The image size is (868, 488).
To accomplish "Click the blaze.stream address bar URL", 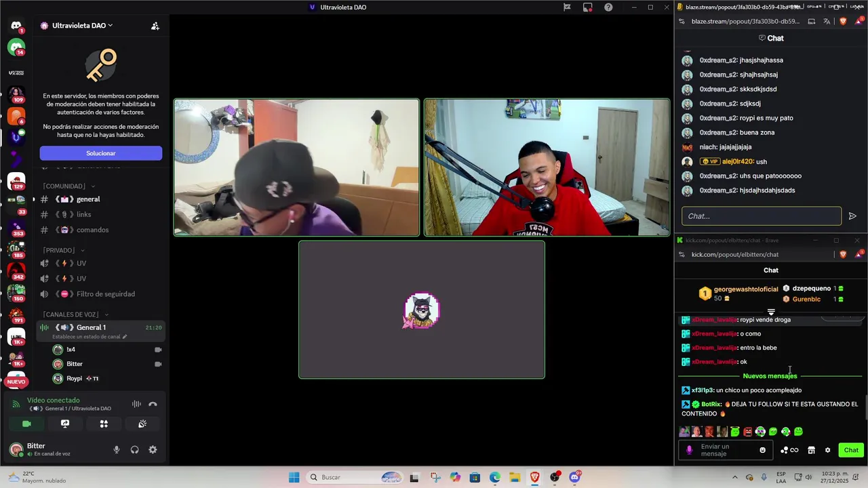I will pyautogui.click(x=745, y=22).
